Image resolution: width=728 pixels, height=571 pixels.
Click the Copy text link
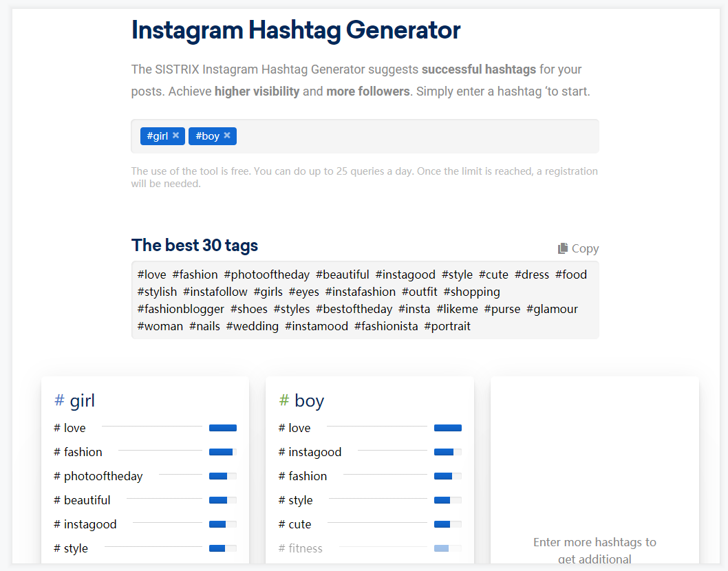[585, 248]
